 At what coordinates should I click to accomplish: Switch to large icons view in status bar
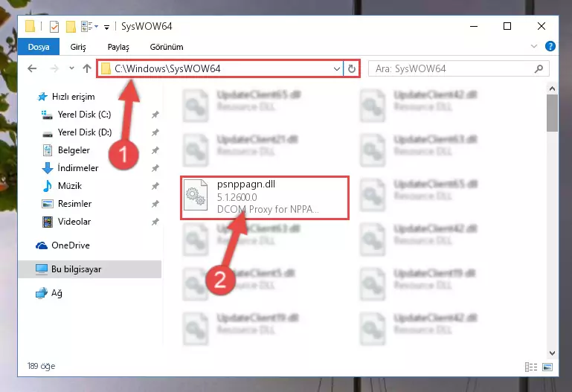(547, 367)
